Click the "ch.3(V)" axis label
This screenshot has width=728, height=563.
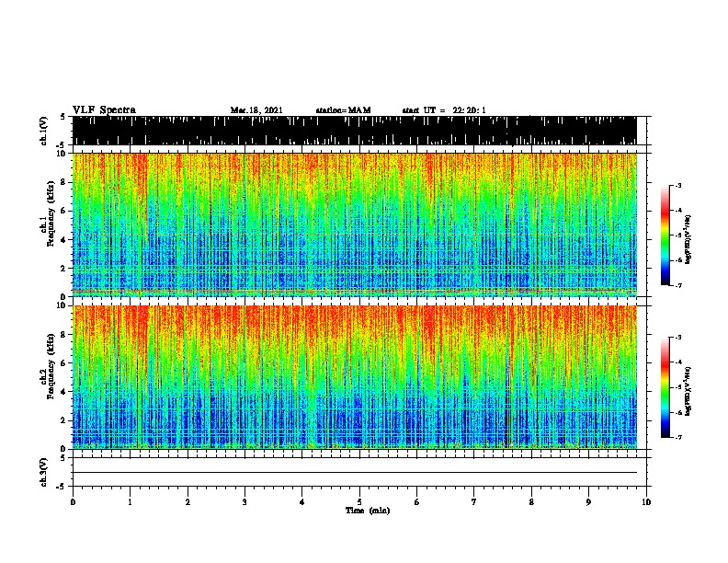44,472
